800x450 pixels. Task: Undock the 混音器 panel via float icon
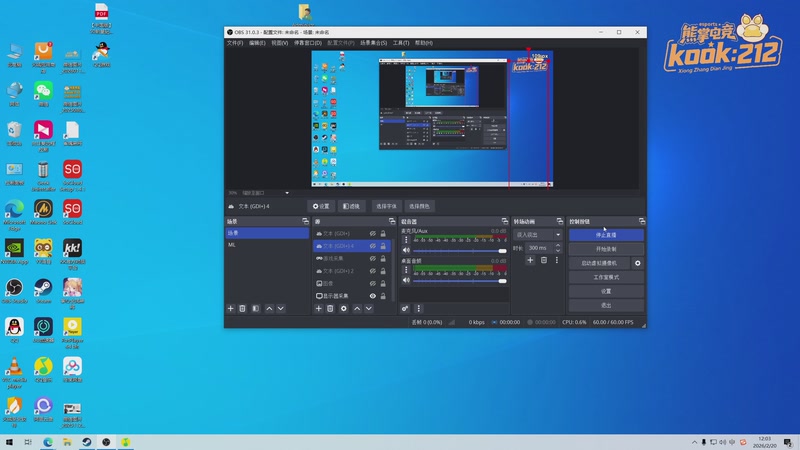505,221
